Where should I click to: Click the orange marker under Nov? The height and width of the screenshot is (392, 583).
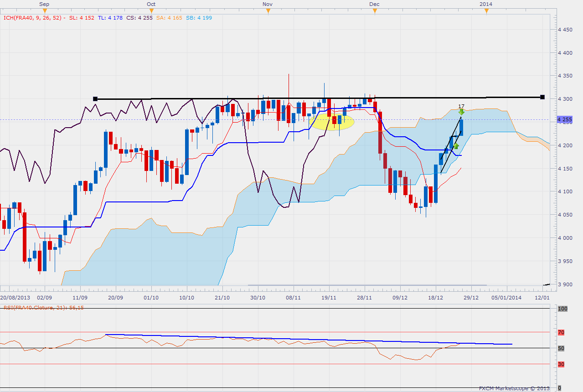pyautogui.click(x=268, y=10)
